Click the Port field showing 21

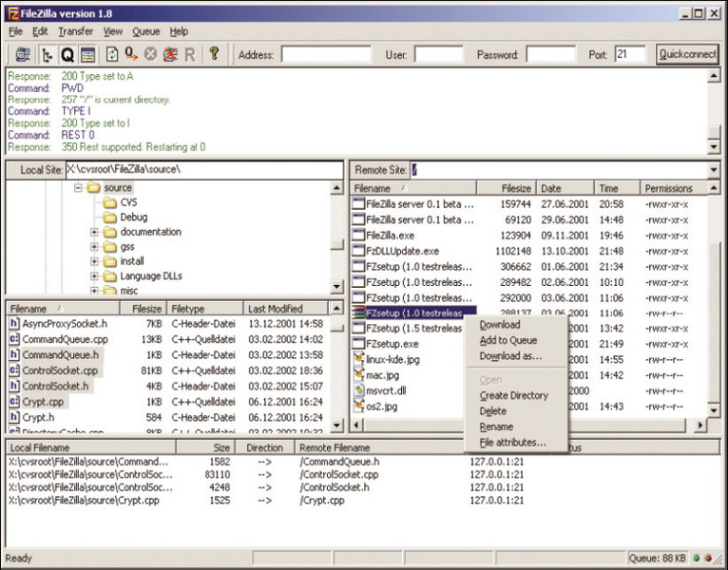point(629,54)
